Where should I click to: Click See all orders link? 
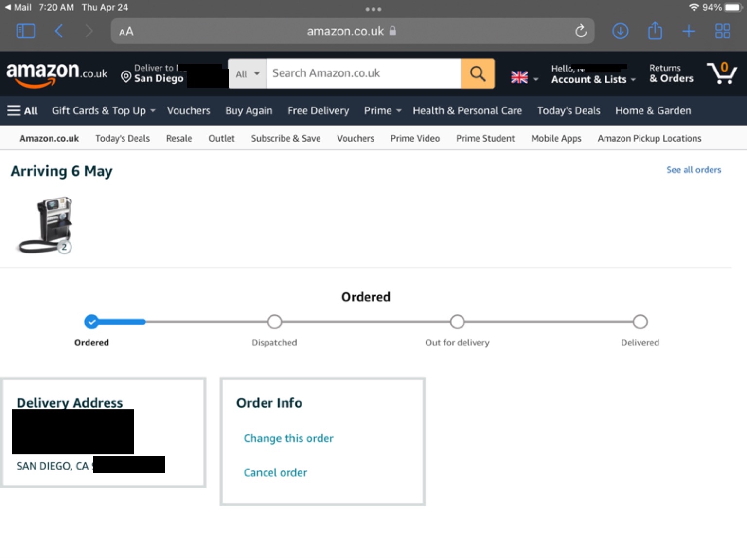click(x=694, y=169)
